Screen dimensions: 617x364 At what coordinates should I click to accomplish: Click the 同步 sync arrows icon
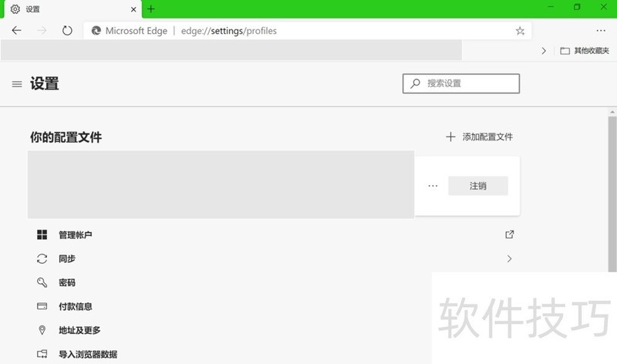click(42, 258)
